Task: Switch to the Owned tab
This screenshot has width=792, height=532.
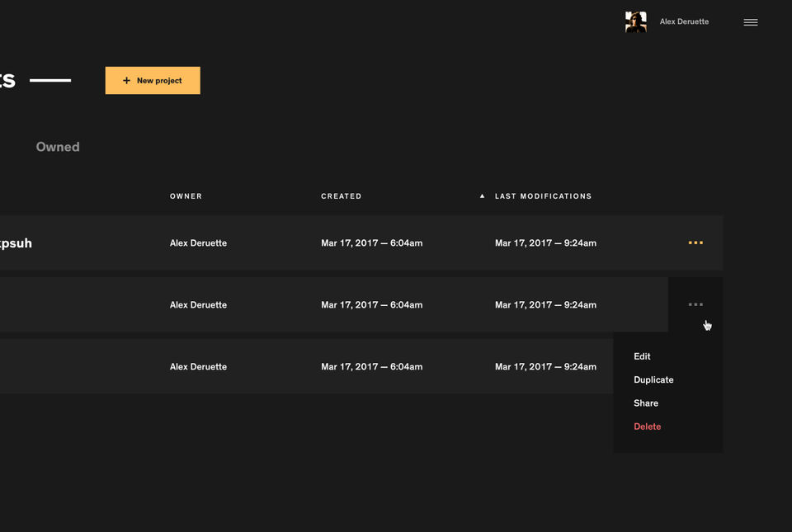Action: point(58,147)
